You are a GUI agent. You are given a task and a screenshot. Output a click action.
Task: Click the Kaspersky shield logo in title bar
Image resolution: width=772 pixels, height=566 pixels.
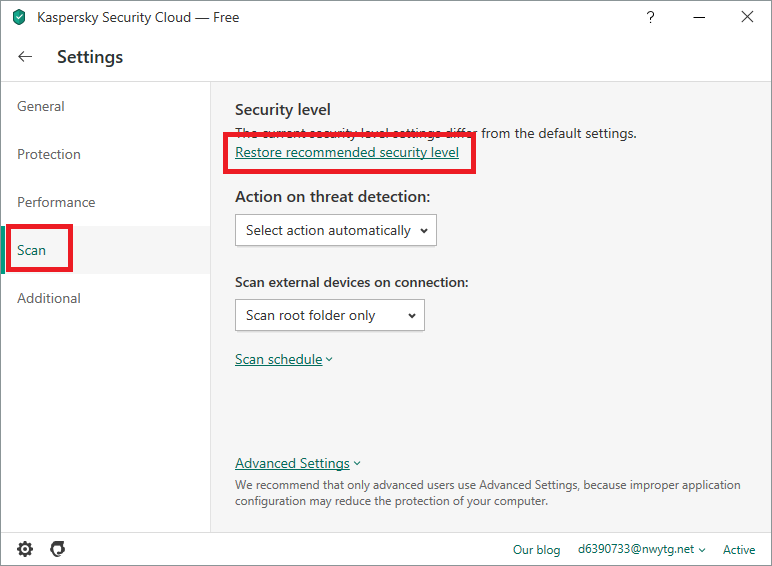[x=19, y=17]
